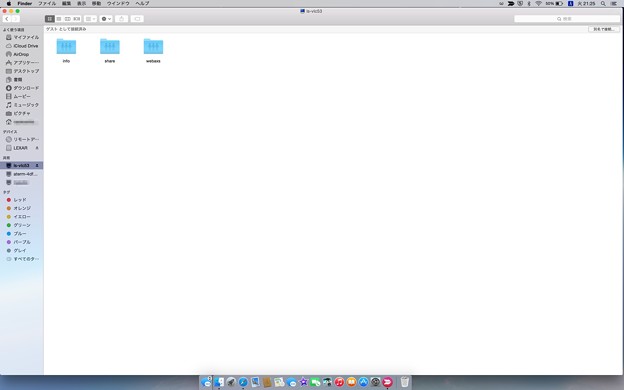The width and height of the screenshot is (624, 390).
Task: Switch to icon view in toolbar
Action: [x=50, y=19]
